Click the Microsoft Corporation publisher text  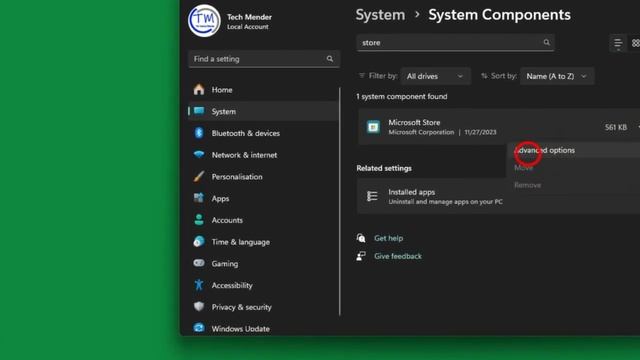(x=421, y=132)
